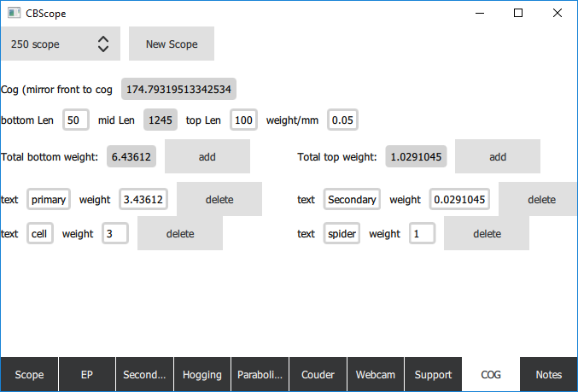Open the Hogging tab

pos(202,374)
